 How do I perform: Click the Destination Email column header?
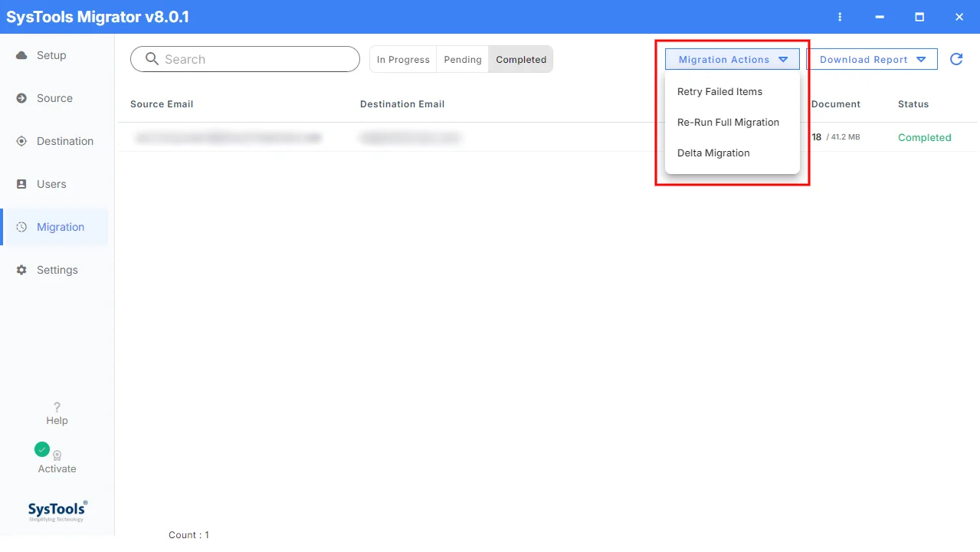(402, 104)
